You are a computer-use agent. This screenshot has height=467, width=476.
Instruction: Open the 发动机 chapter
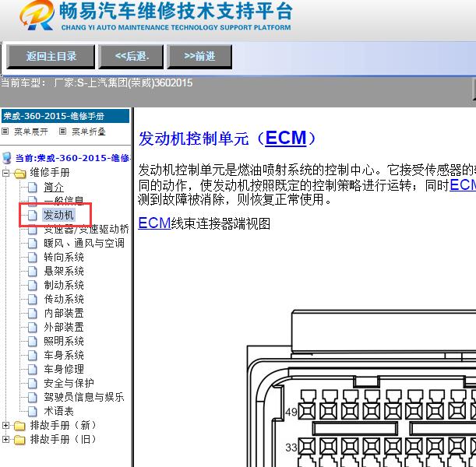[58, 215]
